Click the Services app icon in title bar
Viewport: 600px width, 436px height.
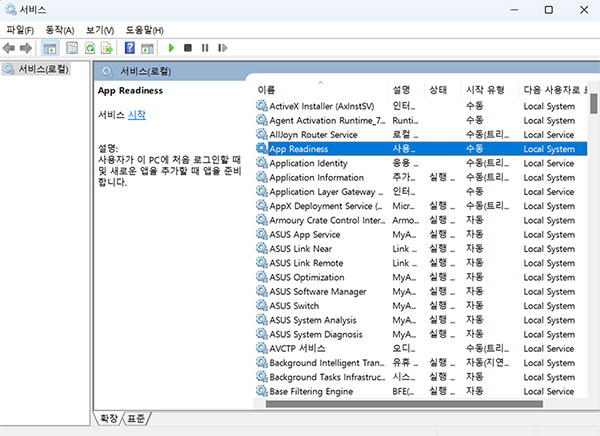11,9
